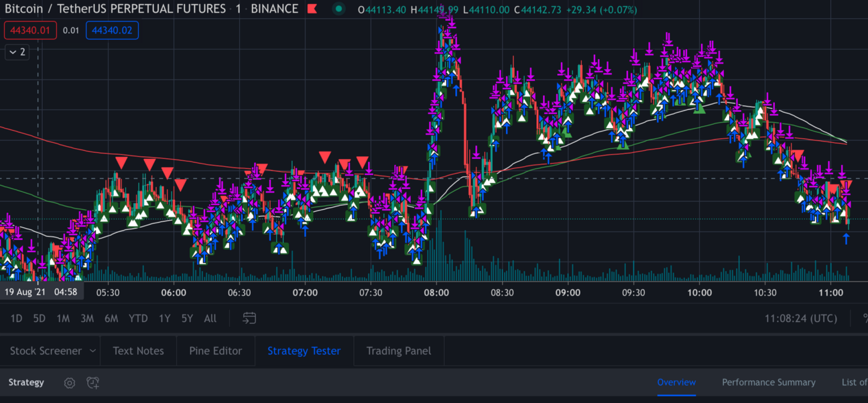Select the Trading Panel tab

(398, 351)
